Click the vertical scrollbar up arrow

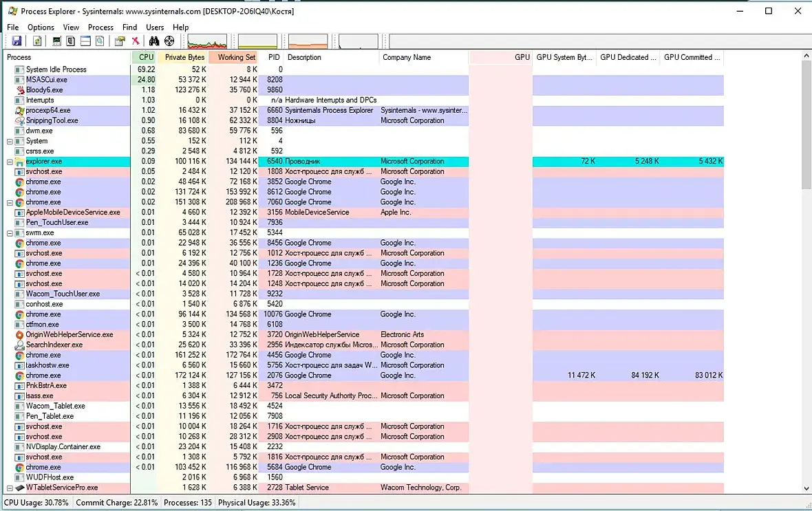coord(806,56)
